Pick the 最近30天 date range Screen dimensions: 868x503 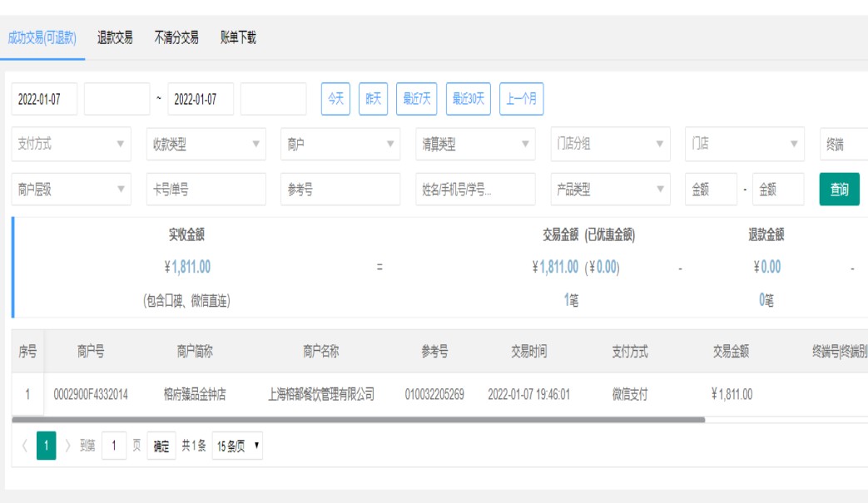468,99
